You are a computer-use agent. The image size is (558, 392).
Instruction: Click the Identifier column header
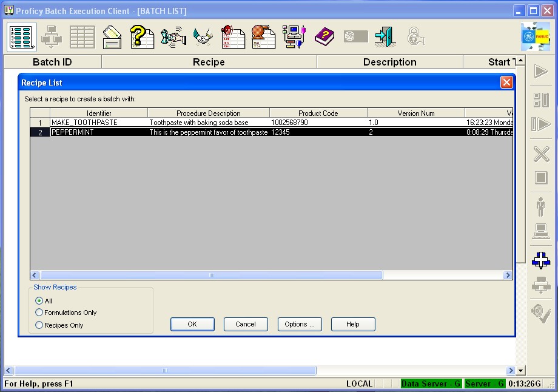99,113
